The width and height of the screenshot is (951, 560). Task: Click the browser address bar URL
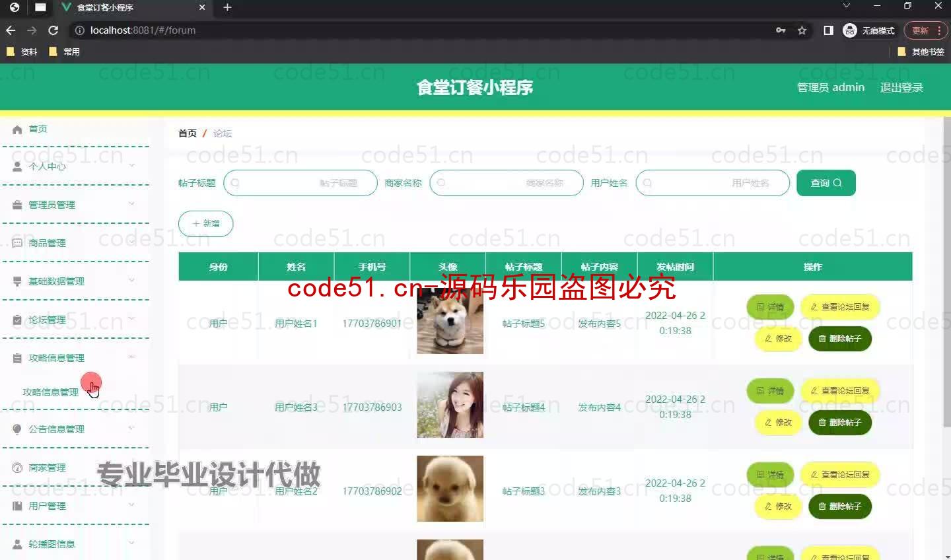point(143,30)
